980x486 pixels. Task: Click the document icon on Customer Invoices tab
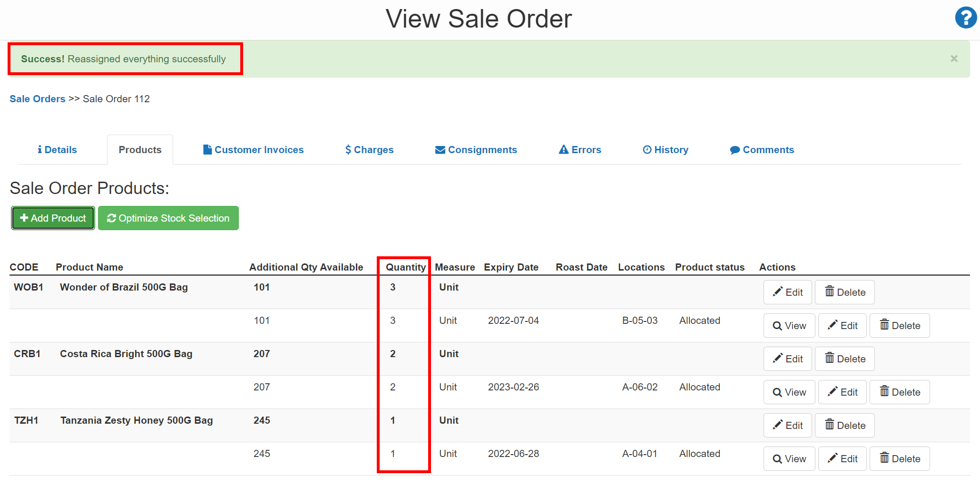click(x=208, y=149)
